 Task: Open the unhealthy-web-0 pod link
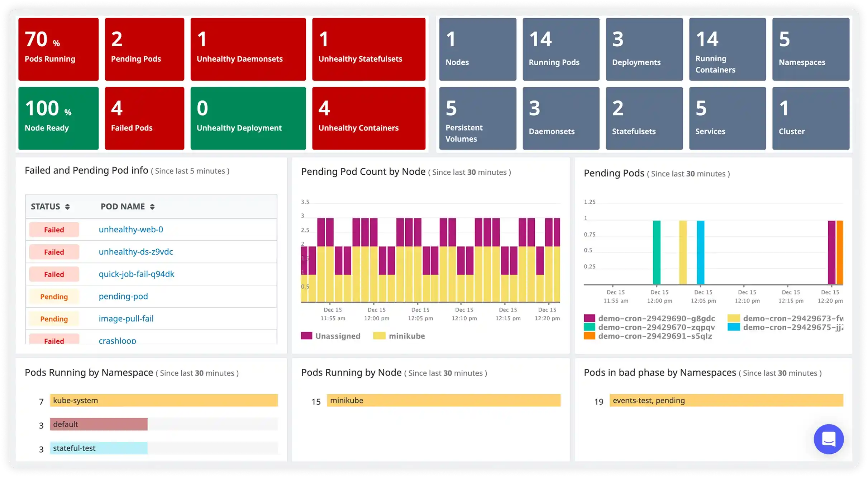pyautogui.click(x=131, y=230)
